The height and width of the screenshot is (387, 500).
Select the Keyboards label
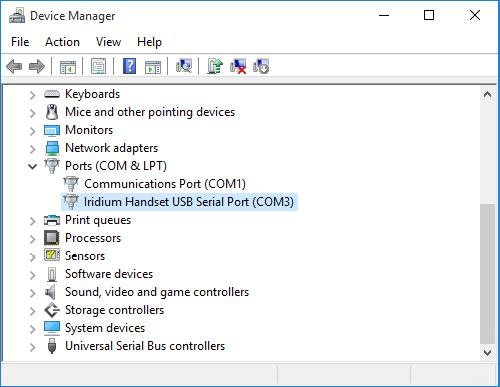(92, 94)
